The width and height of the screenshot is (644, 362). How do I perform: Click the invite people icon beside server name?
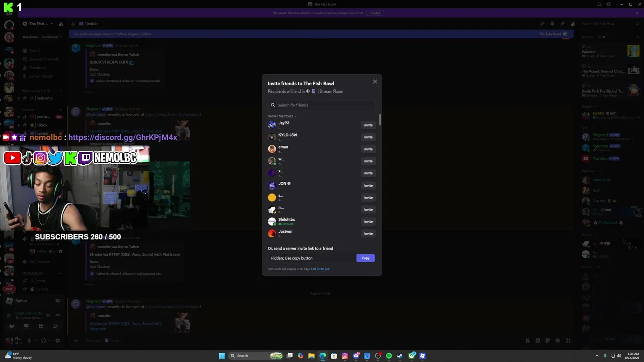[61, 24]
